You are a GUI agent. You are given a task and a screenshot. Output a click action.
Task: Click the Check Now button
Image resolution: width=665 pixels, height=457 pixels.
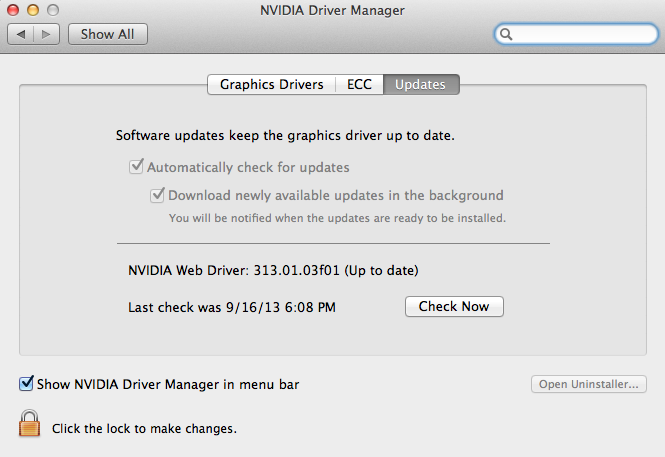click(454, 307)
